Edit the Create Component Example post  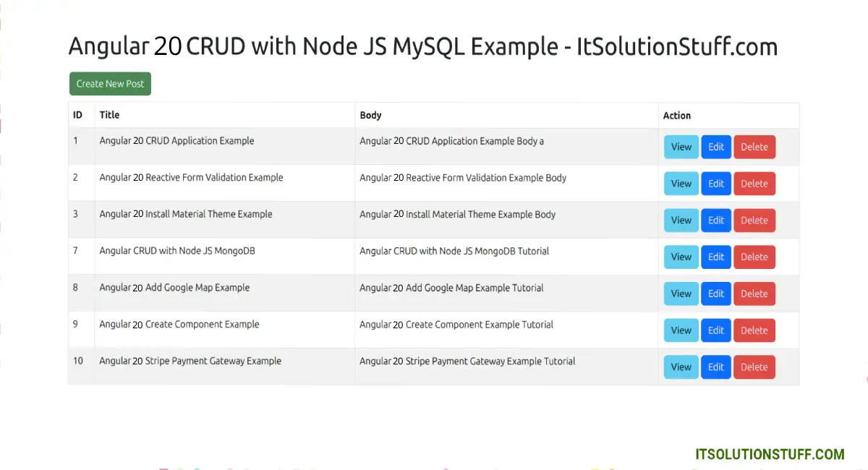[x=715, y=330]
